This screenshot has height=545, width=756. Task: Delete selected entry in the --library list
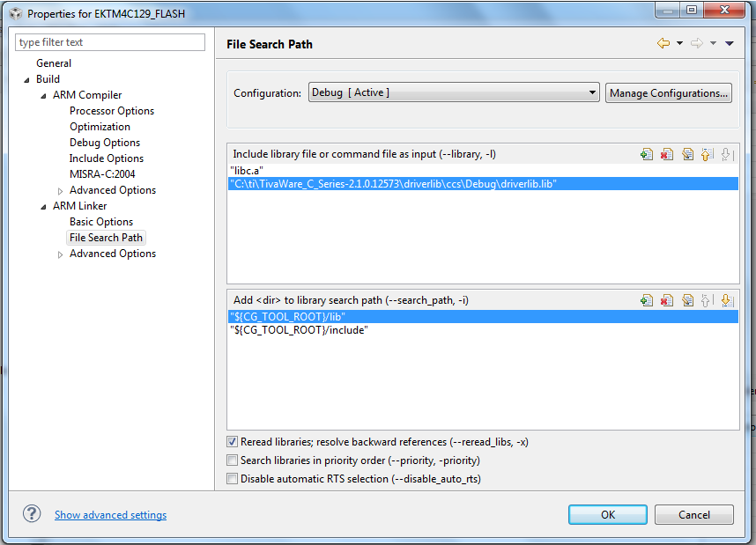click(667, 155)
